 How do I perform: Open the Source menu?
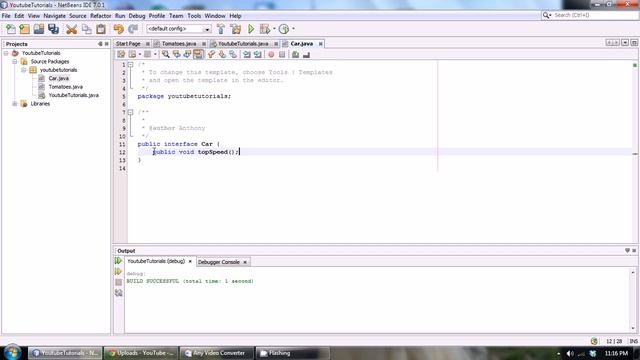coord(78,16)
